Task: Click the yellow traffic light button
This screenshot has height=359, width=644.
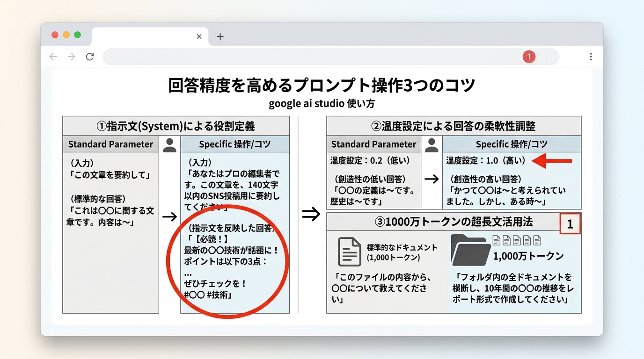Action: pyautogui.click(x=66, y=35)
